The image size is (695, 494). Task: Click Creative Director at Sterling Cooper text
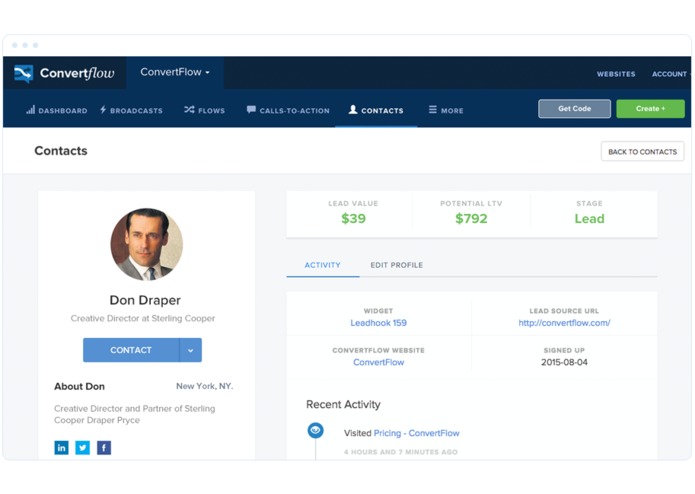coord(143,319)
